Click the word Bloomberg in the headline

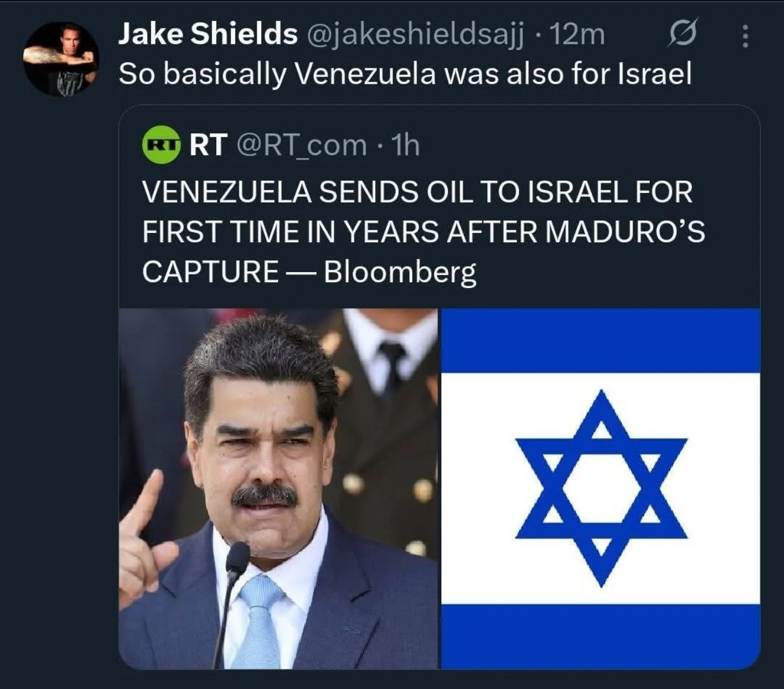click(400, 272)
